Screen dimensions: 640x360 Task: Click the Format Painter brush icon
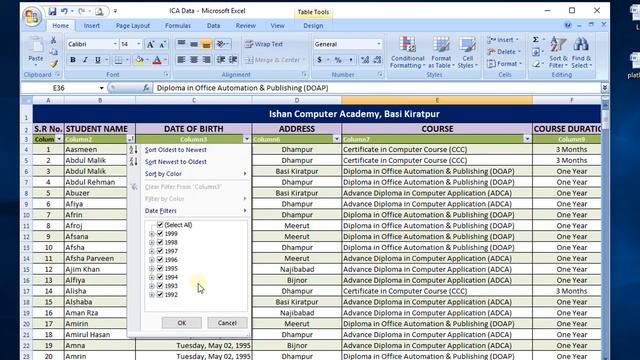point(53,64)
